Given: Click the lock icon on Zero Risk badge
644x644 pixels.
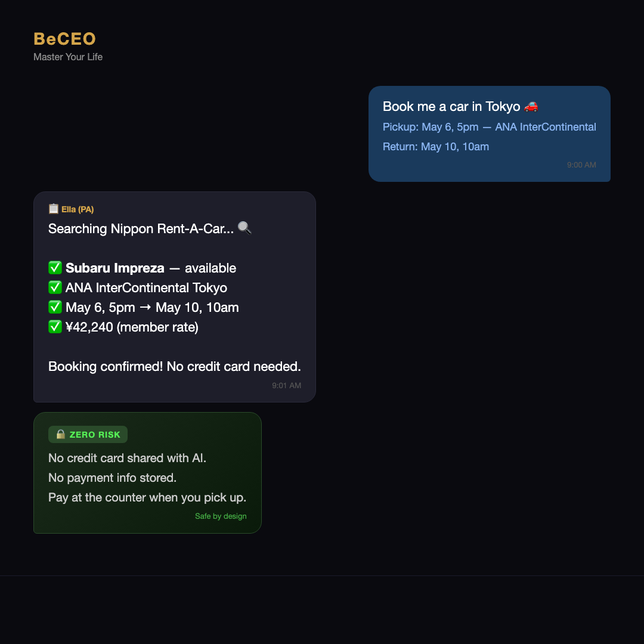Looking at the screenshot, I should (x=60, y=434).
